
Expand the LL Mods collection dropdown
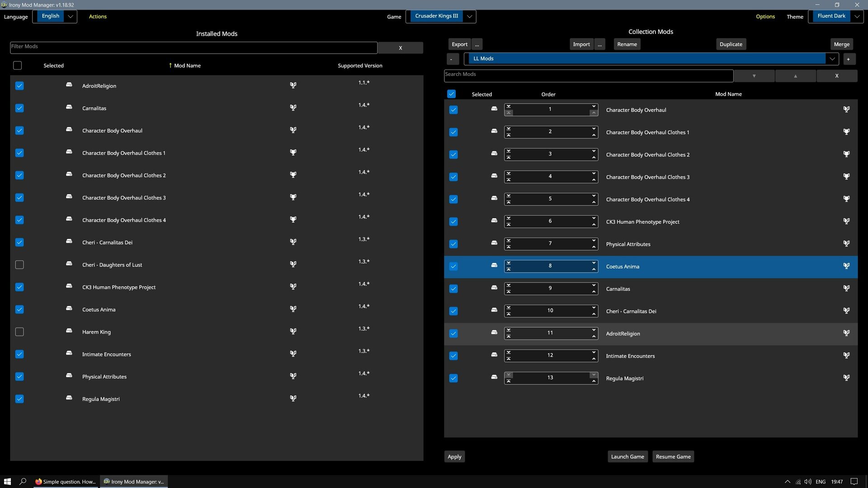[x=651, y=59]
